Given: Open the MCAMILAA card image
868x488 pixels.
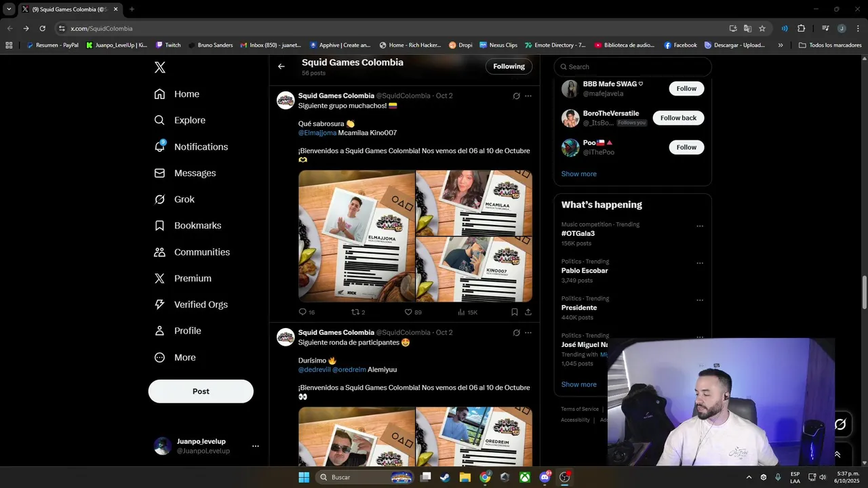Looking at the screenshot, I should [x=474, y=203].
